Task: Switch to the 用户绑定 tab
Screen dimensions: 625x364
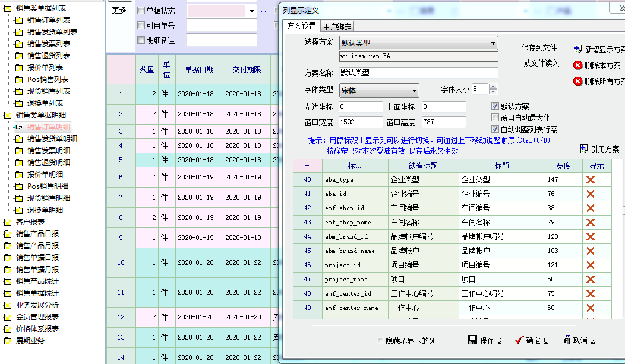Action: point(337,26)
